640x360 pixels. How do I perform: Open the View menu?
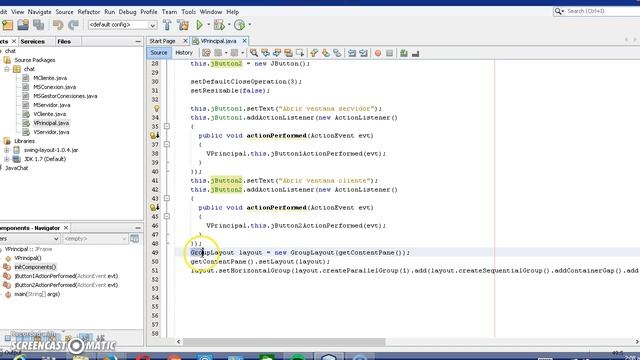tap(17, 12)
